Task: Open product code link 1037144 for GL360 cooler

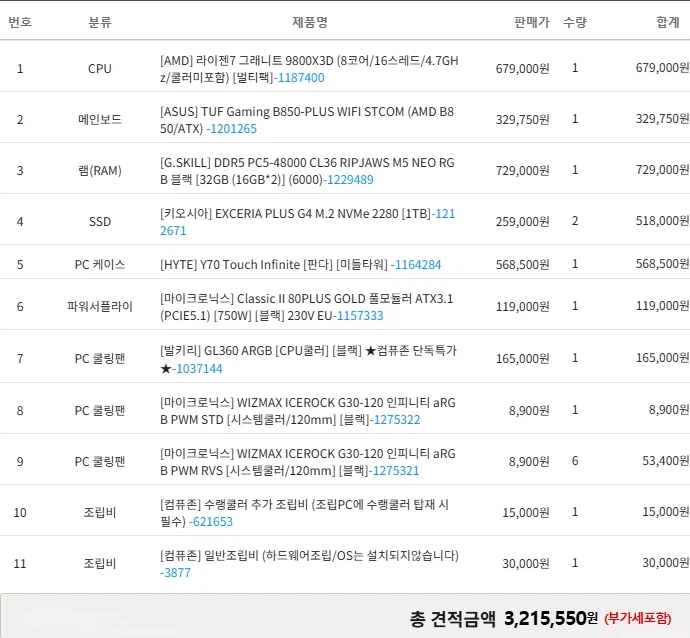Action: coord(199,369)
